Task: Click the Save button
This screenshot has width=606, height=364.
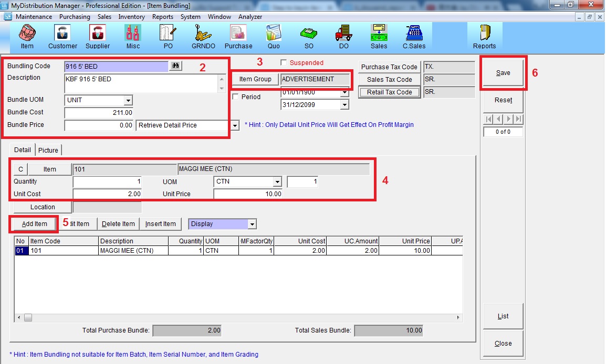Action: (x=503, y=73)
